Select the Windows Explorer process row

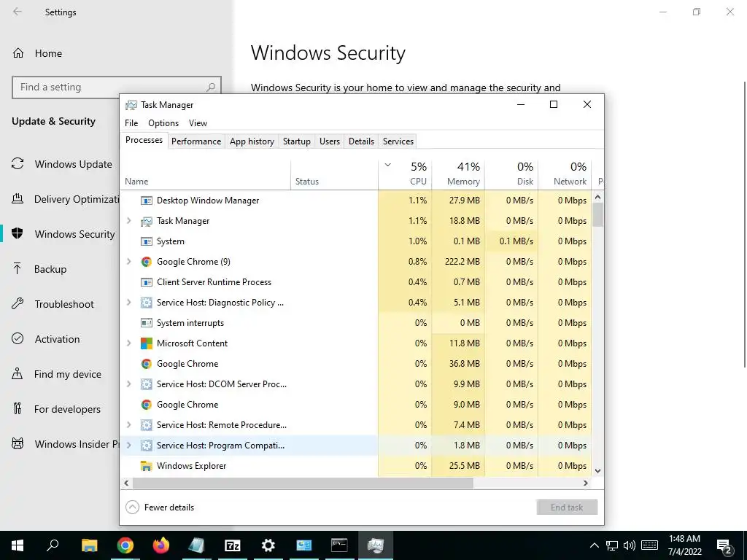pos(356,466)
